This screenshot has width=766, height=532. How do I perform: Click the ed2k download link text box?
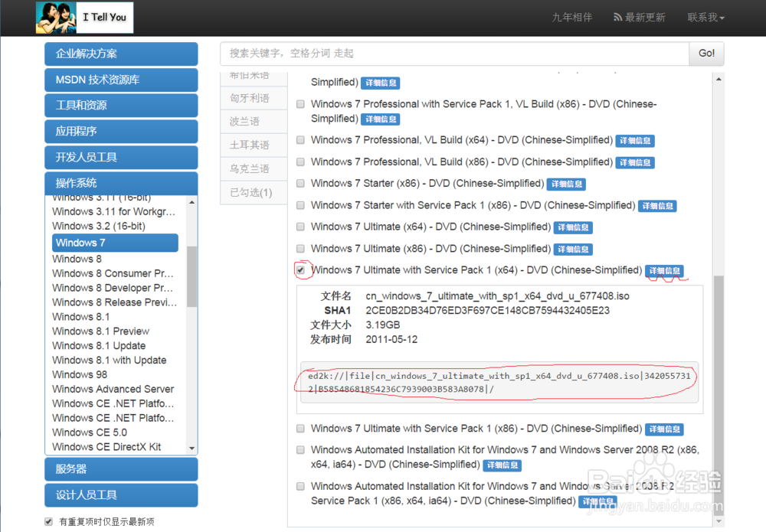[x=499, y=383]
